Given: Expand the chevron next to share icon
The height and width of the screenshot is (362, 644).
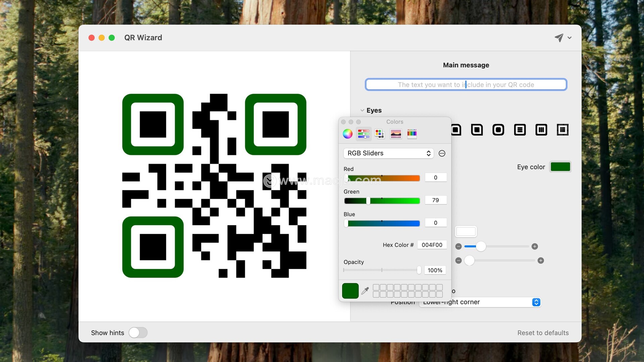Looking at the screenshot, I should (x=570, y=38).
